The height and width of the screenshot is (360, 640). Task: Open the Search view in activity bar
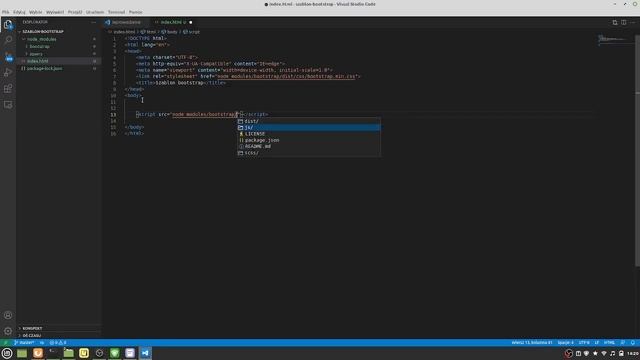coord(8,40)
